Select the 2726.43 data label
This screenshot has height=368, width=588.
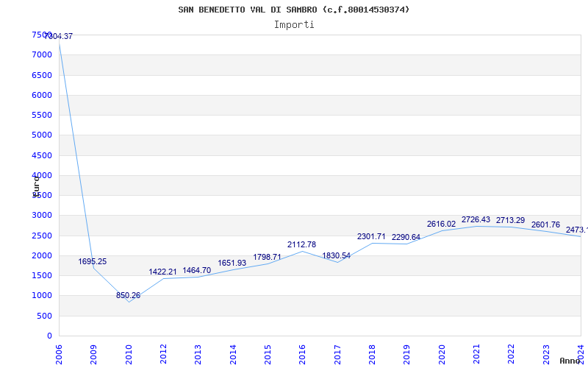pos(476,219)
